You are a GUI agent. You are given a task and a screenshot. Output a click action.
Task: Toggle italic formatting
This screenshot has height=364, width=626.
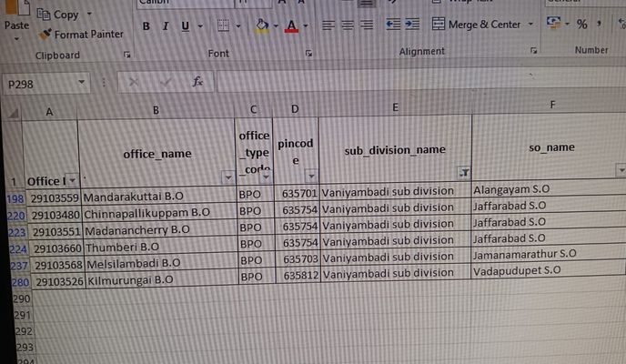166,26
